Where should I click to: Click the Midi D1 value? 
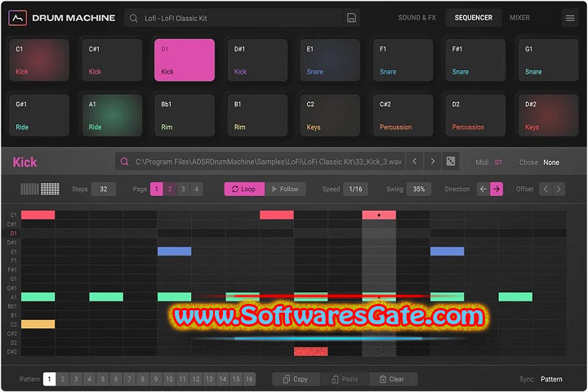point(498,163)
